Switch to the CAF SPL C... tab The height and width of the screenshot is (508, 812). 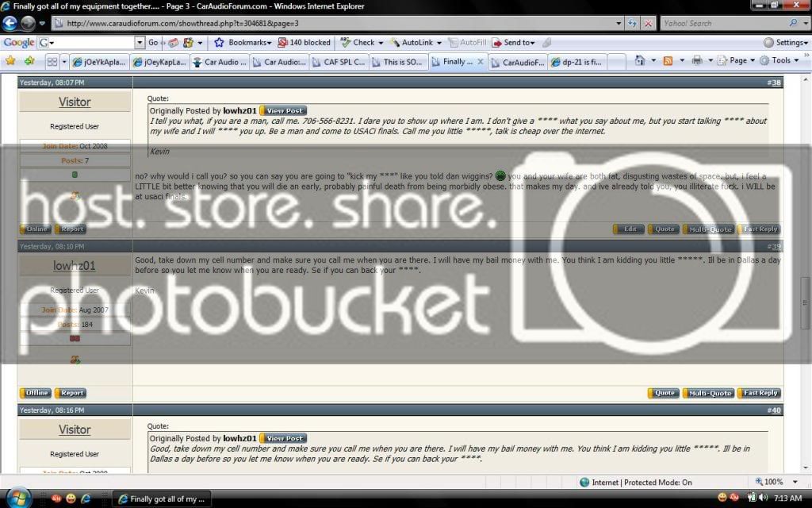click(x=339, y=62)
